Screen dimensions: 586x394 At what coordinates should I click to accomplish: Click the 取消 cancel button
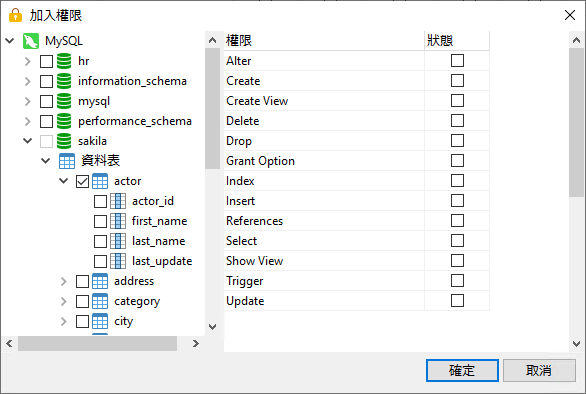click(539, 370)
